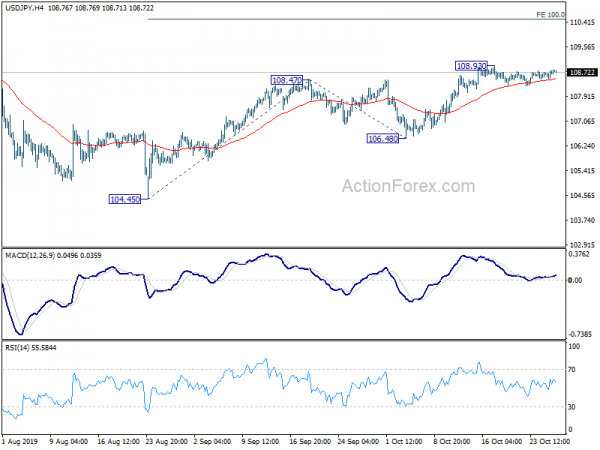Click the 23 Aug 20:00 date marker

[165, 442]
